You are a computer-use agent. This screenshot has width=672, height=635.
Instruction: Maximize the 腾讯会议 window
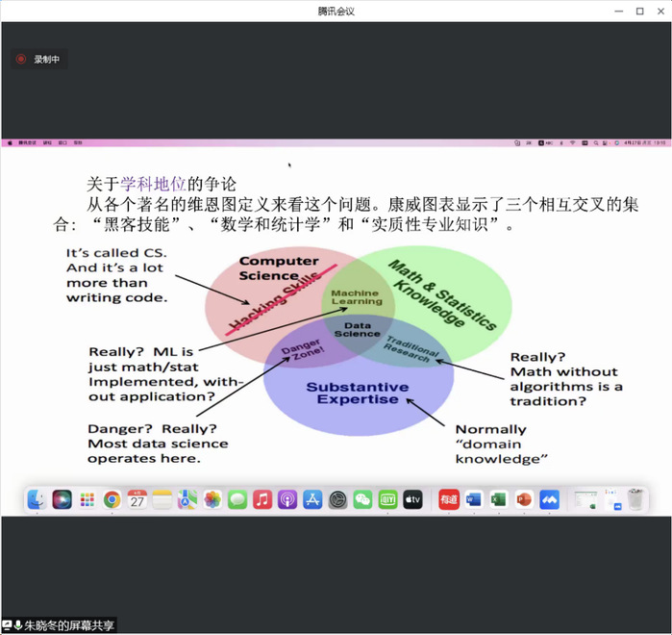[639, 11]
